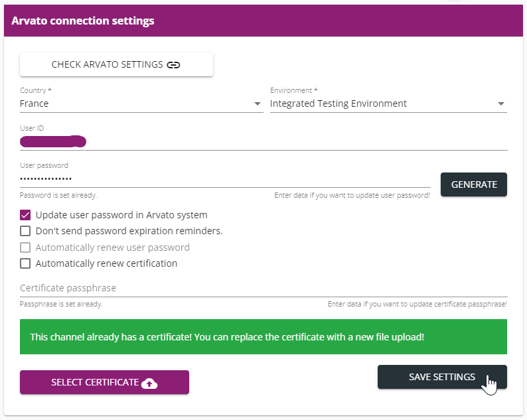Save the connection settings
Image resolution: width=527 pixels, height=420 pixels.
pyautogui.click(x=442, y=377)
